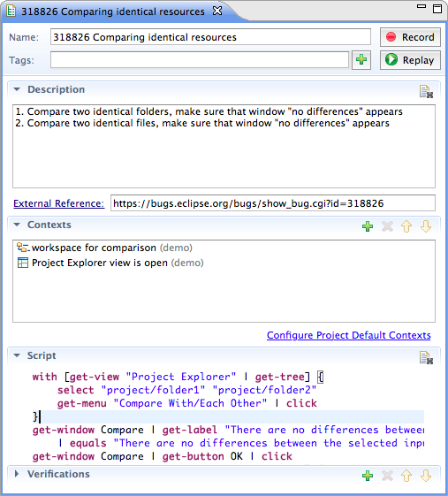Click into the Tags input field
This screenshot has width=448, height=496.
click(x=200, y=60)
